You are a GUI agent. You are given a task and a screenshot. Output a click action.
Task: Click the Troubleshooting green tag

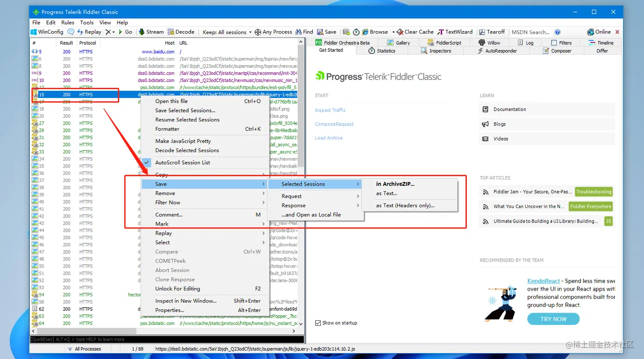pos(594,192)
